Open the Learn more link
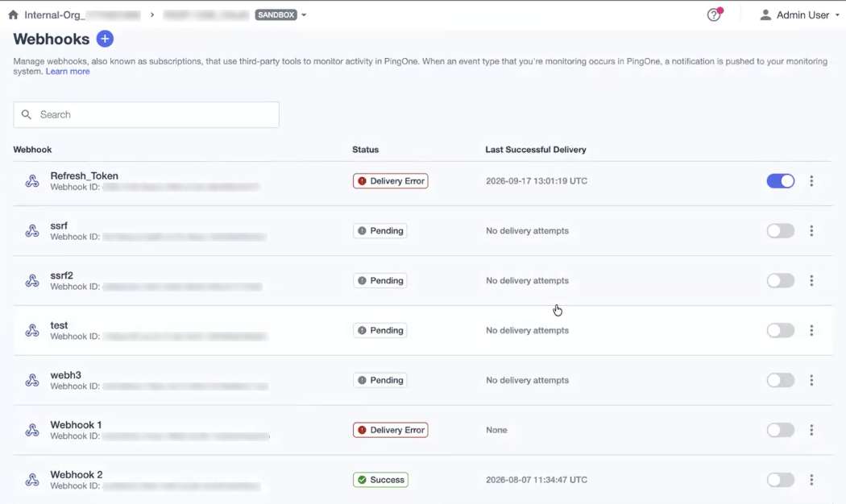 (68, 71)
